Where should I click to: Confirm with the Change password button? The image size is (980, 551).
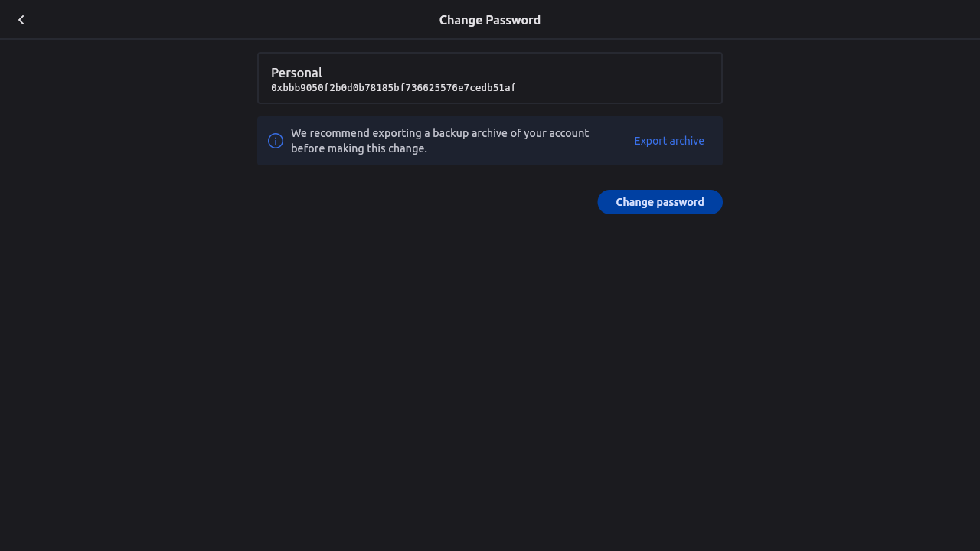[x=659, y=202]
